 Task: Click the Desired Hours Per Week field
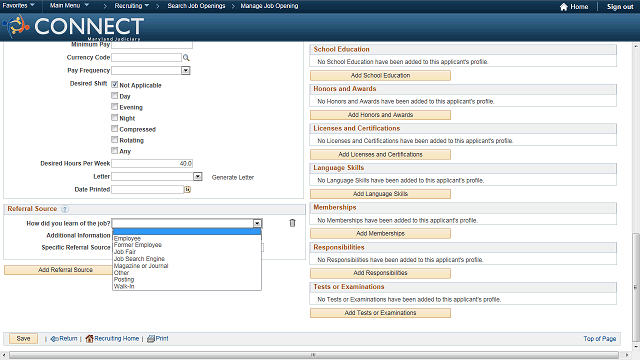[152, 163]
